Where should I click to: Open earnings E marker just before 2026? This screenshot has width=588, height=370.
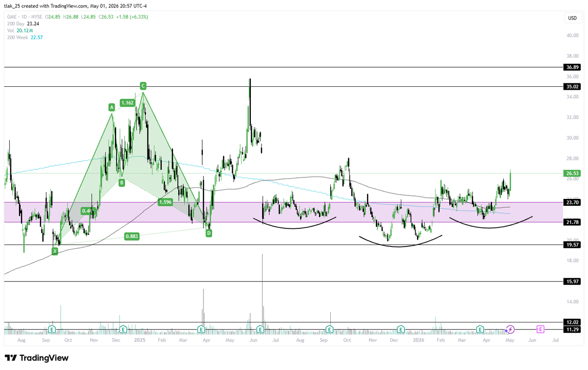pyautogui.click(x=401, y=329)
